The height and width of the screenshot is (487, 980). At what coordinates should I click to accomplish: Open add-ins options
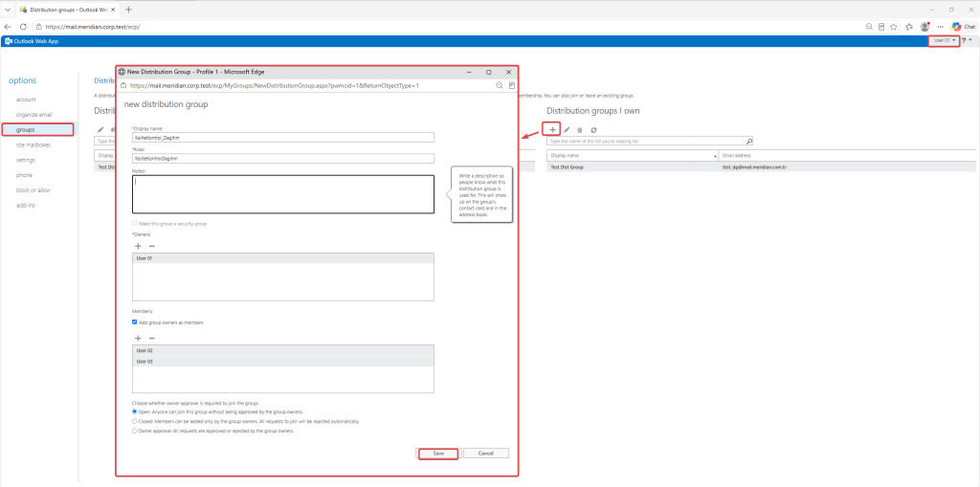pyautogui.click(x=26, y=205)
